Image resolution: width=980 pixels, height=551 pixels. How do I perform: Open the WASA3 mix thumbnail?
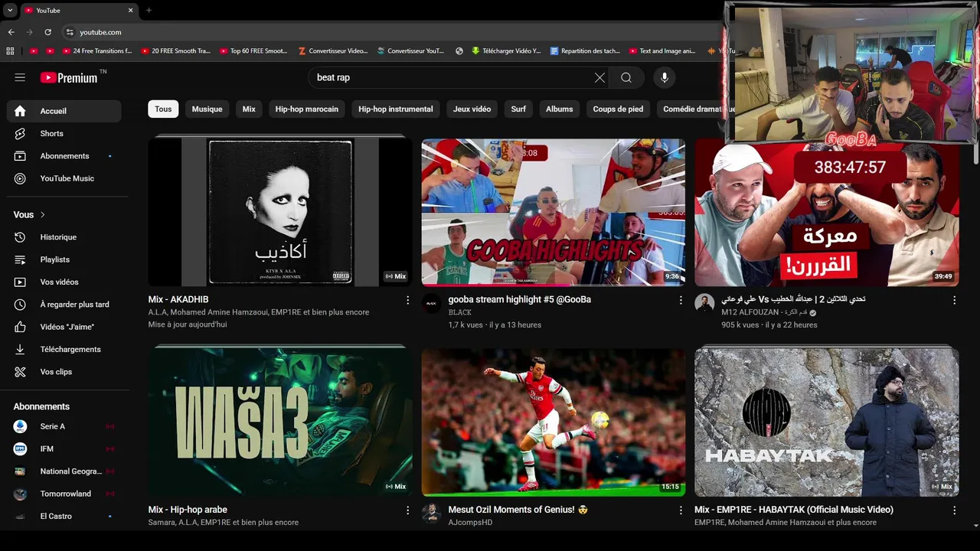[280, 422]
